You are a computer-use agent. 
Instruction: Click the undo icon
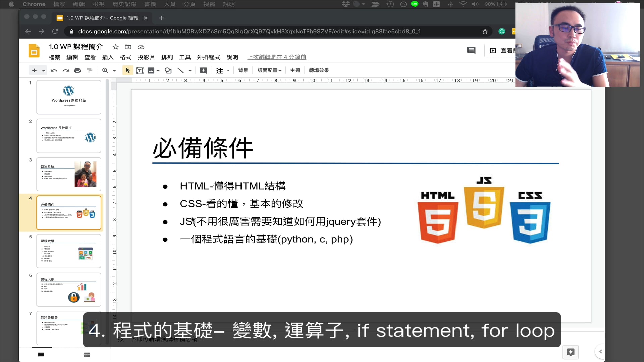54,70
